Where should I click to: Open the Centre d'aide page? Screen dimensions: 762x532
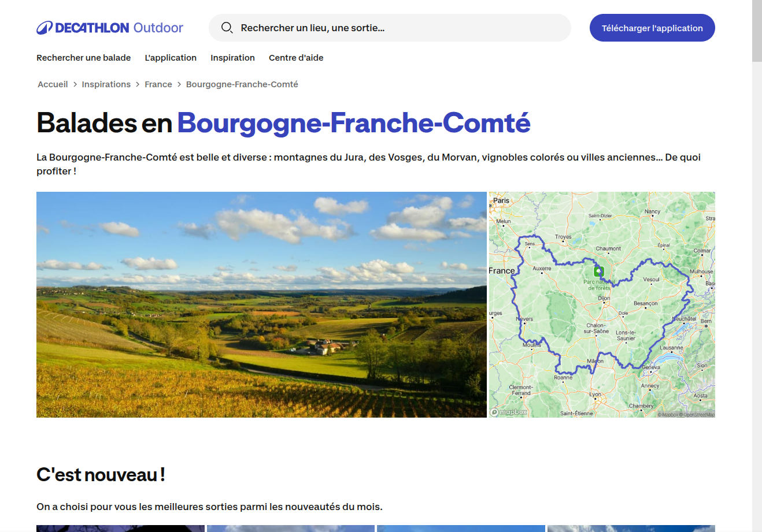click(x=296, y=58)
